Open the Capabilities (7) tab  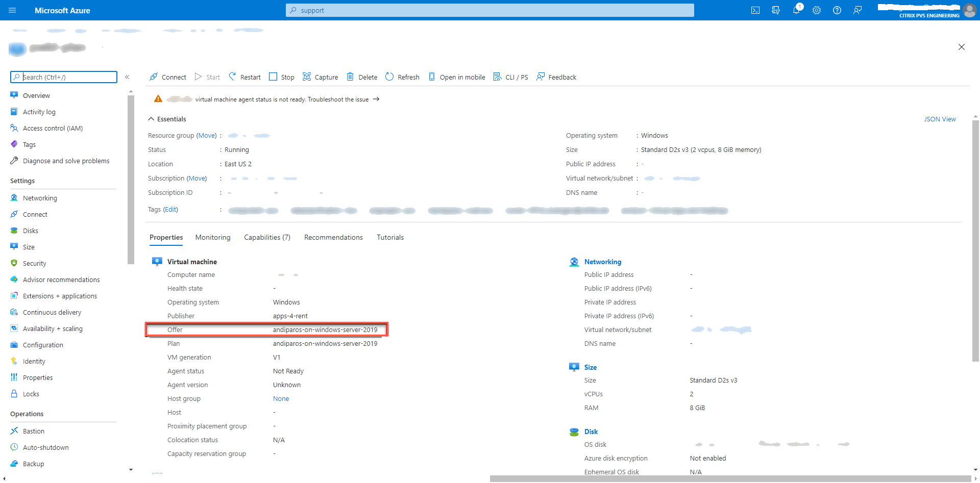tap(267, 237)
